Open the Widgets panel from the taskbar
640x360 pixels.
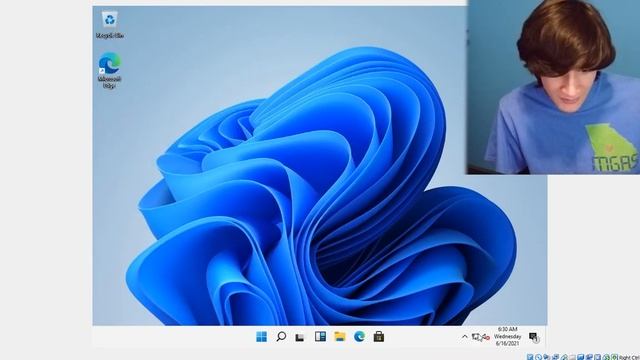click(320, 336)
